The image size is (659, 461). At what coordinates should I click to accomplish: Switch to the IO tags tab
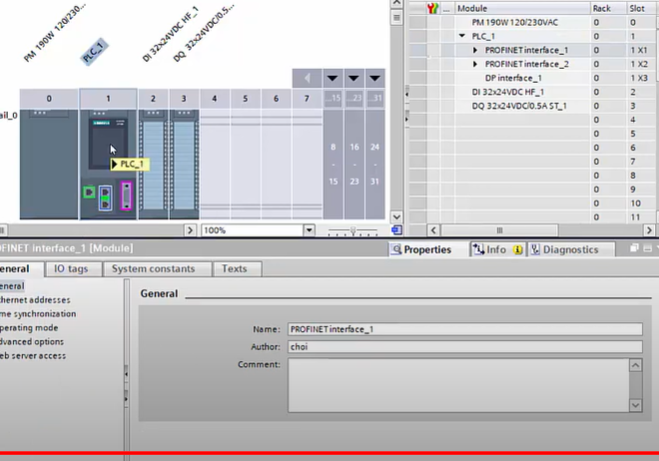[x=71, y=269]
